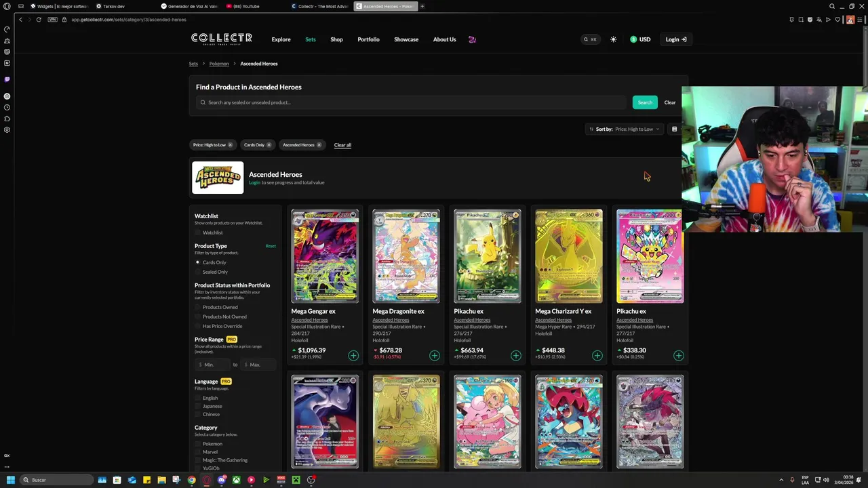Switch to grid view icon next to sort
The width and height of the screenshot is (868, 488).
point(674,129)
